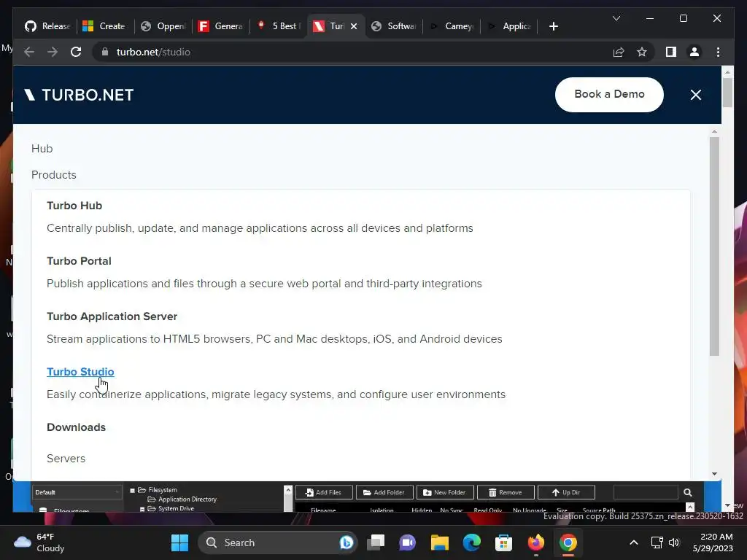Open Firefox from the taskbar
Image resolution: width=747 pixels, height=560 pixels.
point(536,542)
